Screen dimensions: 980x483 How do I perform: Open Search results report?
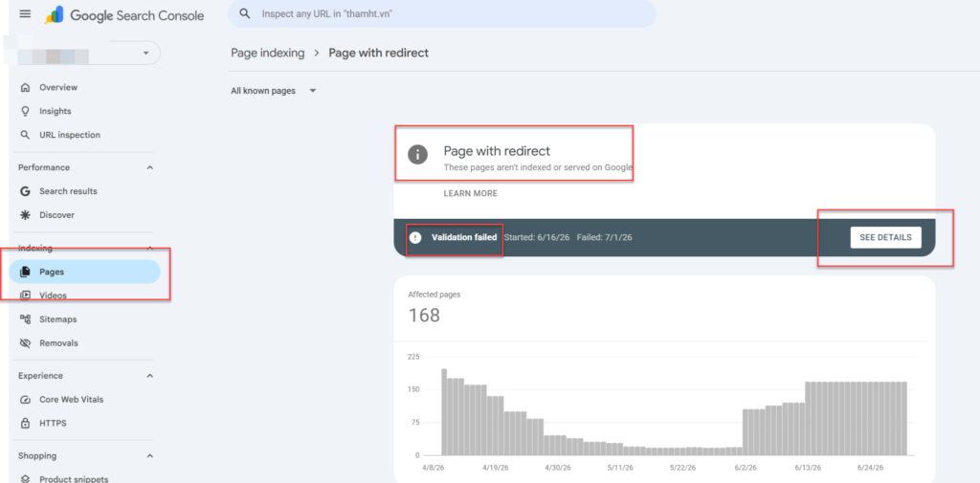click(68, 191)
